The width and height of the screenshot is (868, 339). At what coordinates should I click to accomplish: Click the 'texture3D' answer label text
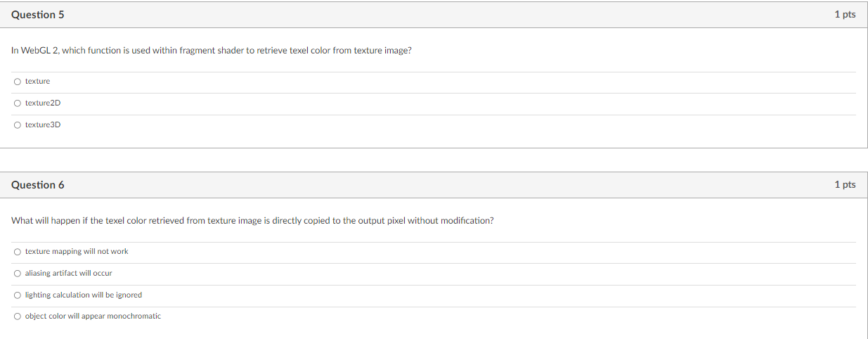pyautogui.click(x=43, y=125)
